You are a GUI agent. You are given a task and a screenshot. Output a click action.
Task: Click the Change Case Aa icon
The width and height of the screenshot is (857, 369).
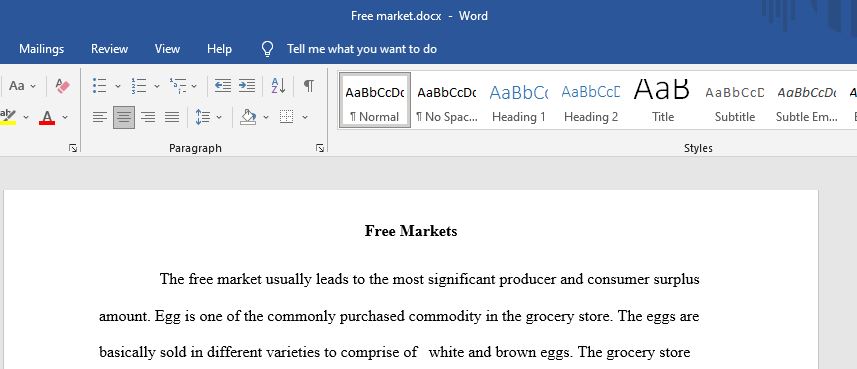[x=17, y=86]
